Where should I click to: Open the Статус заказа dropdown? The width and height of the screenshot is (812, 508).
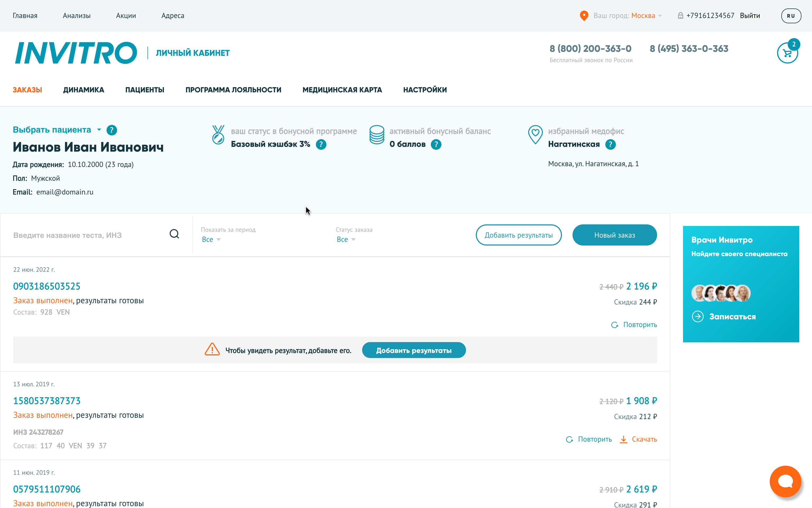[346, 239]
